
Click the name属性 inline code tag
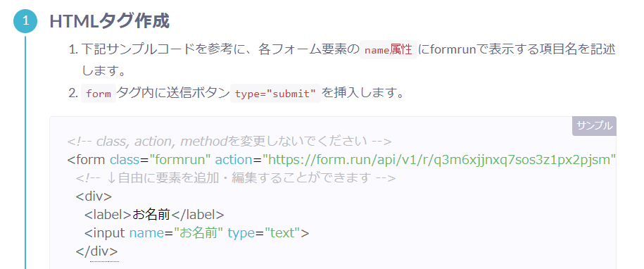tap(388, 50)
